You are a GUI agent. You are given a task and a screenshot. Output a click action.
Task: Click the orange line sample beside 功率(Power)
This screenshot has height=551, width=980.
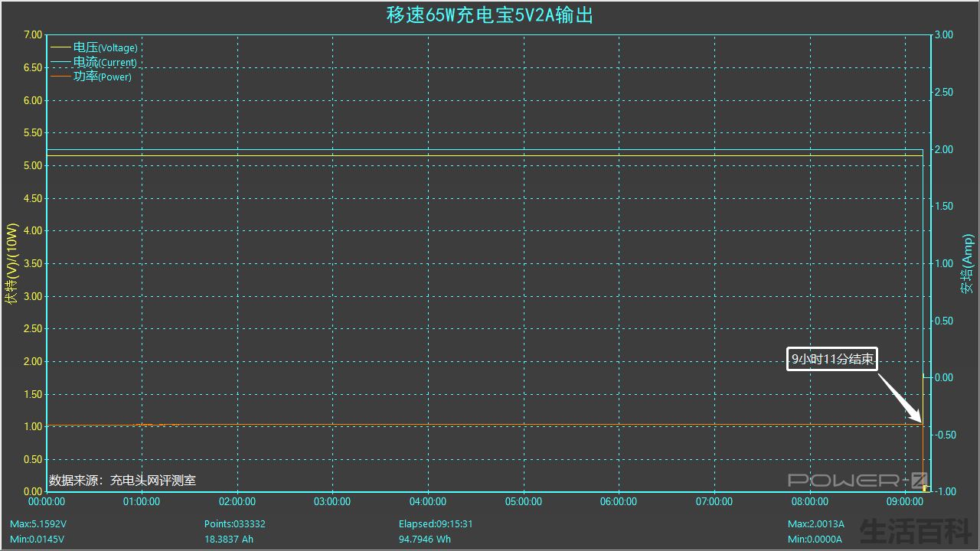(60, 77)
